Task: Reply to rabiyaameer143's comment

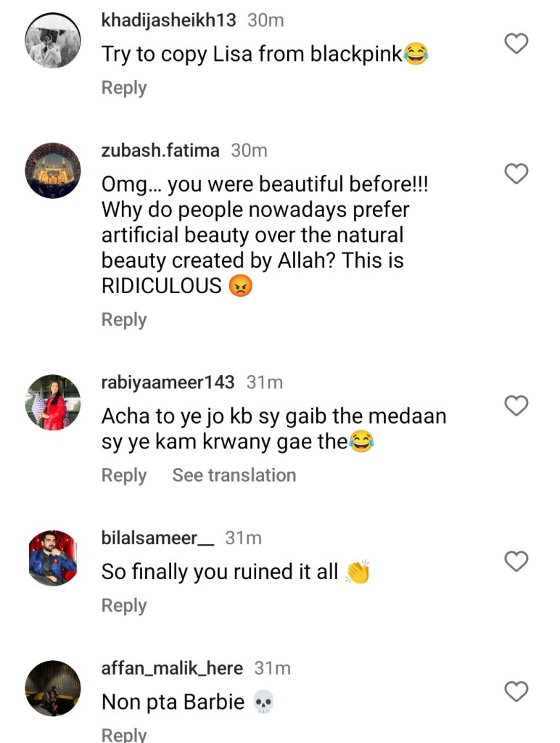Action: click(x=124, y=476)
